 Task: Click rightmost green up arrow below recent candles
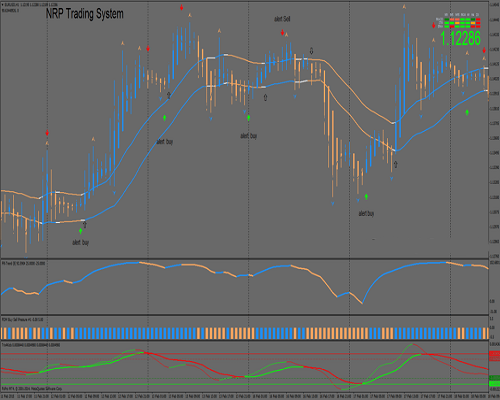click(x=467, y=112)
